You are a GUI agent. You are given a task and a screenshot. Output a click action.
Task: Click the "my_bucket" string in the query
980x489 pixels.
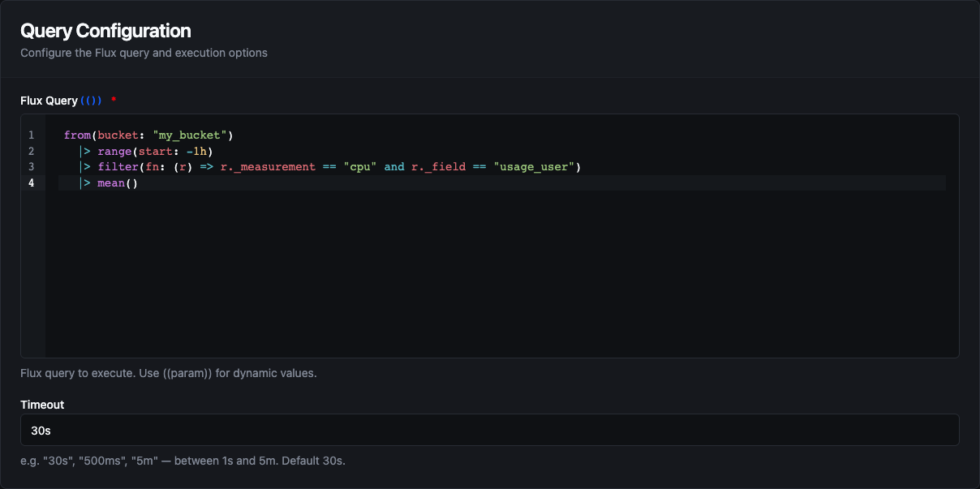(x=190, y=135)
